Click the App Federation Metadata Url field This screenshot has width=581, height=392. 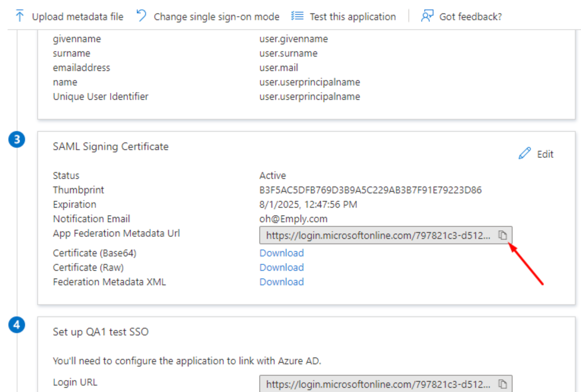(x=378, y=236)
